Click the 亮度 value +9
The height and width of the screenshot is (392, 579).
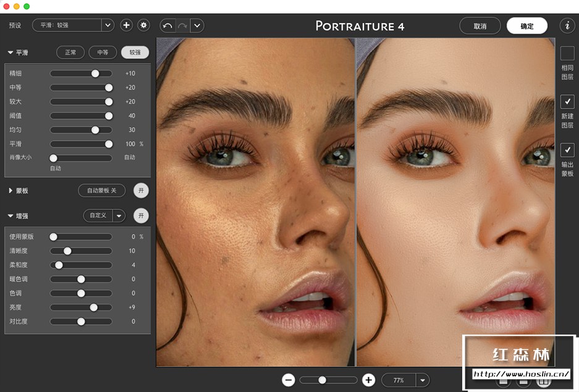click(x=132, y=307)
